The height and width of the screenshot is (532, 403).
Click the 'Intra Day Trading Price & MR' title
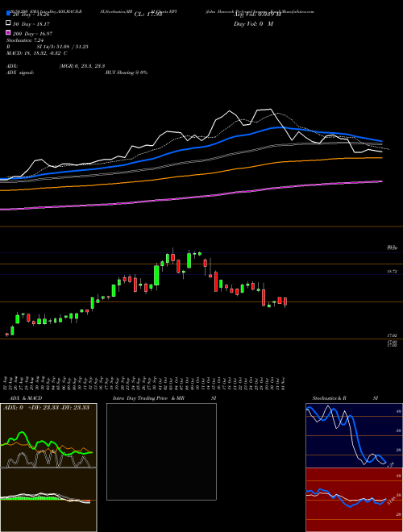(148, 398)
